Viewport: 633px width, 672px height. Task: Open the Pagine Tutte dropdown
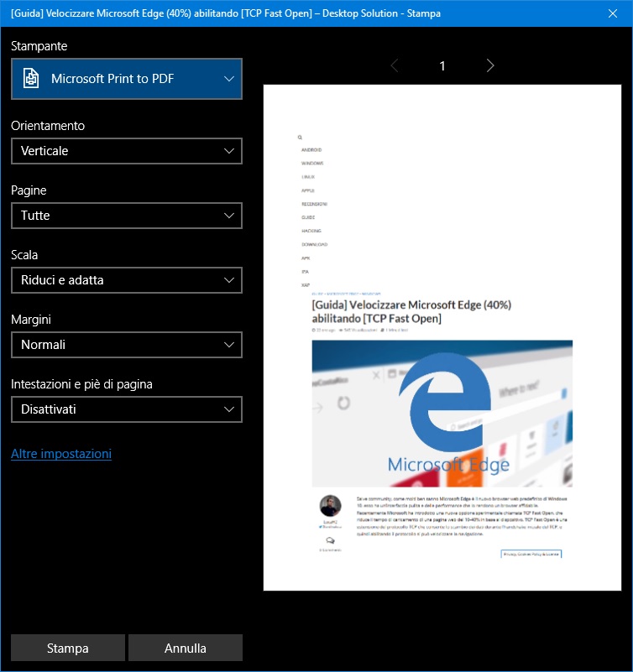(127, 216)
